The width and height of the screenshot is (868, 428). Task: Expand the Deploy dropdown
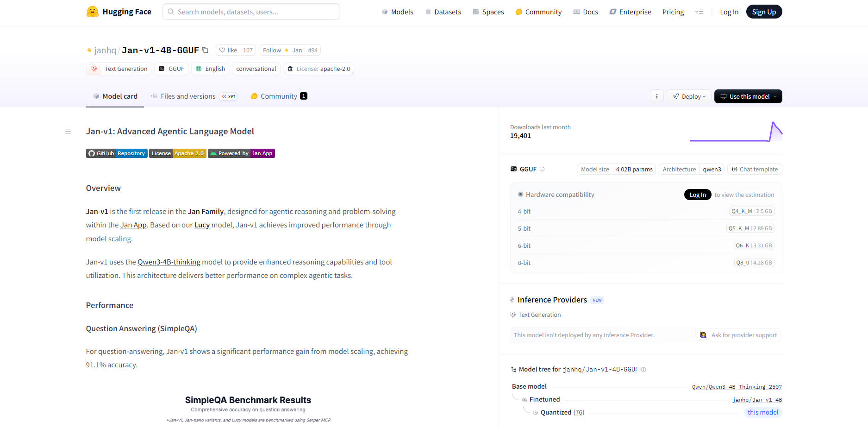pos(689,96)
